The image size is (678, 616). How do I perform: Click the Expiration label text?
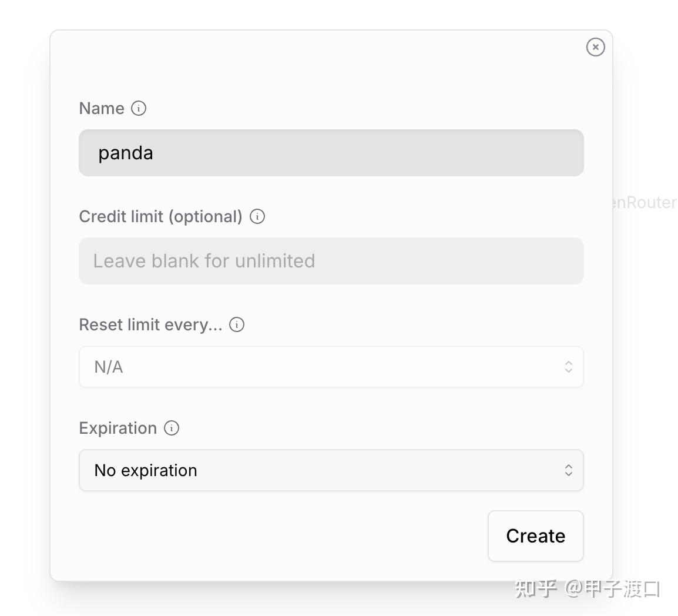[118, 428]
